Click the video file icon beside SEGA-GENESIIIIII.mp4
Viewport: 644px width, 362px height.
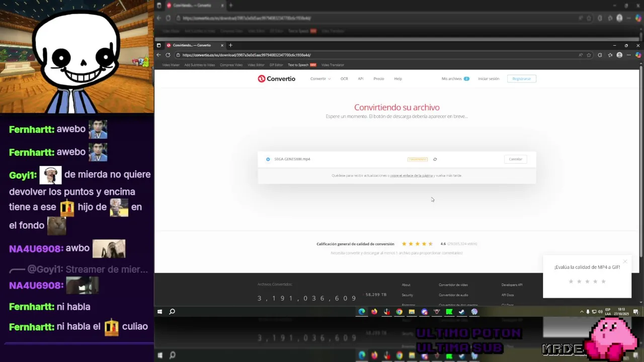tap(268, 159)
